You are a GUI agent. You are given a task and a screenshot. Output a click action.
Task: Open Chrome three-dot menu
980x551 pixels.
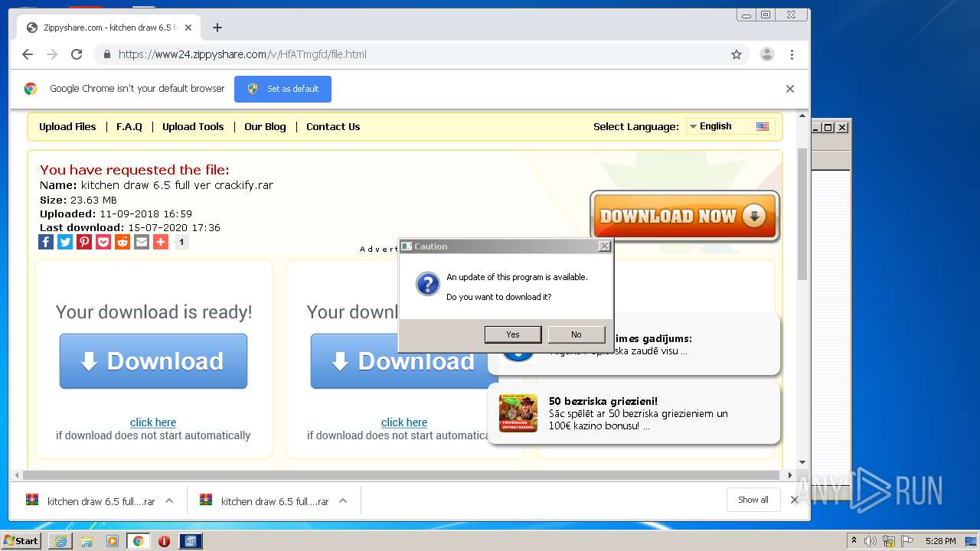tap(792, 54)
